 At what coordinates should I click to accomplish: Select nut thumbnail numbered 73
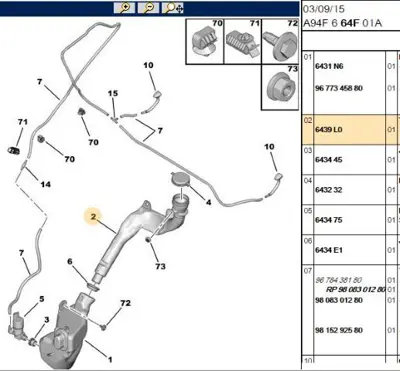(x=280, y=87)
